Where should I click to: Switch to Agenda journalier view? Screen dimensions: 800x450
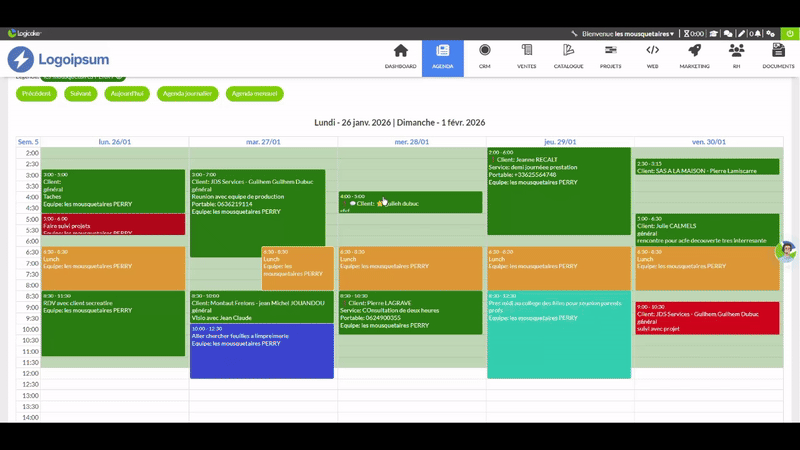(x=187, y=94)
